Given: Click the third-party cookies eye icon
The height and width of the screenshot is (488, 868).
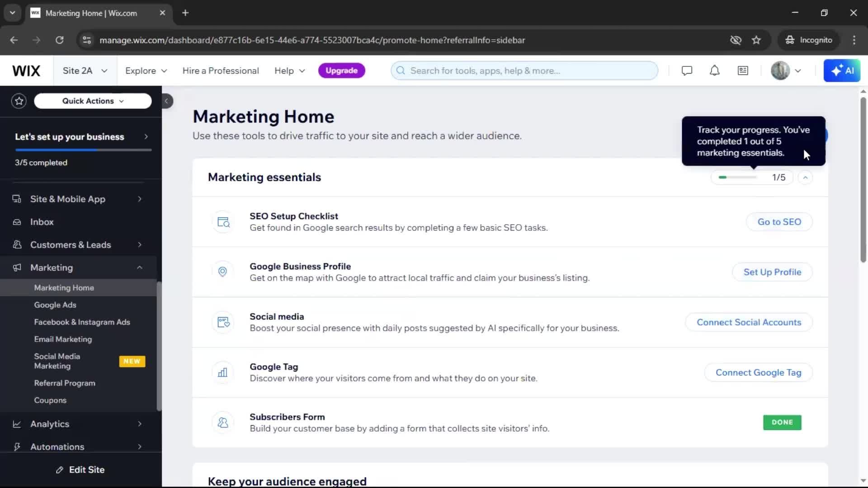Looking at the screenshot, I should tap(736, 40).
